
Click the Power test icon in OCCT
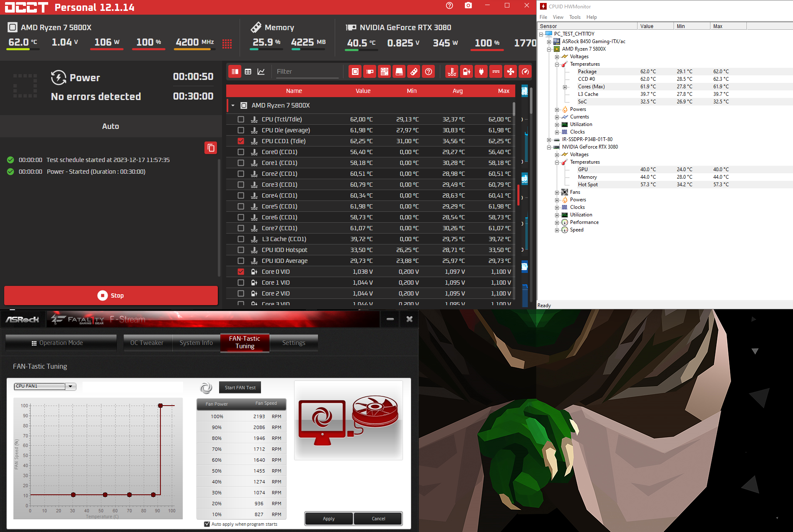(x=59, y=77)
